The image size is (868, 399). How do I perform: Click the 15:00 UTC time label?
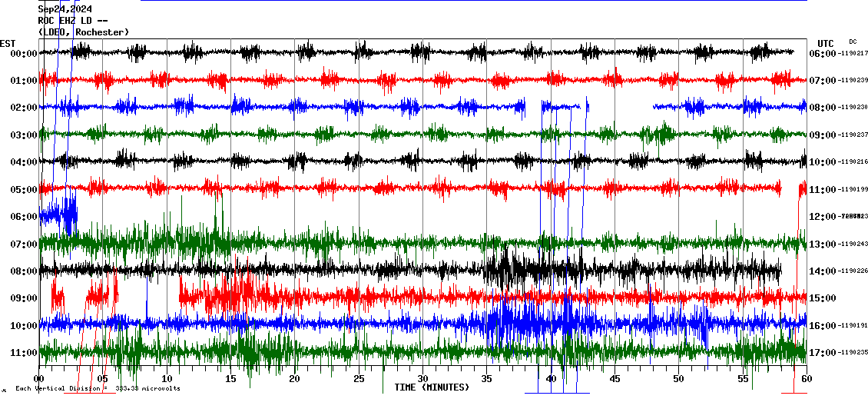click(x=823, y=298)
